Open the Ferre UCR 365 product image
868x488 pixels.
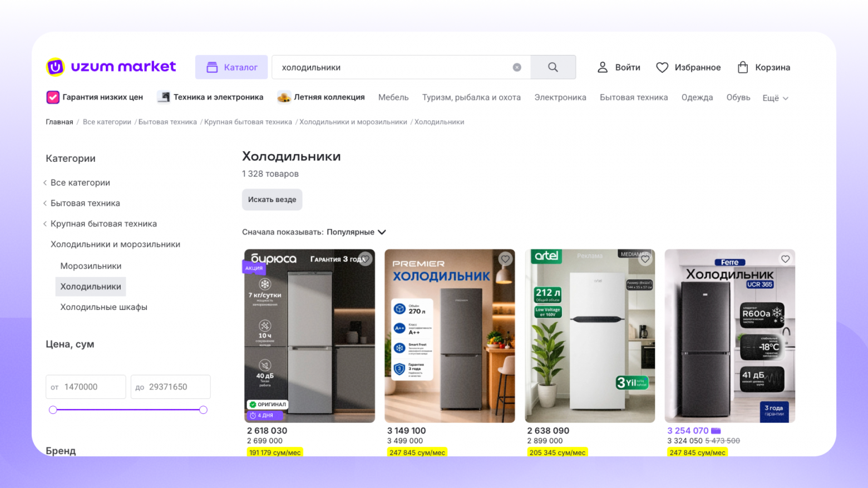[x=730, y=336]
